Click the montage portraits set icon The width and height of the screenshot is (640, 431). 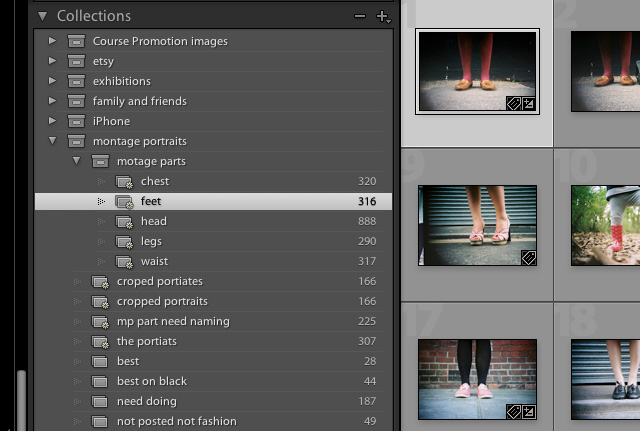coord(76,141)
